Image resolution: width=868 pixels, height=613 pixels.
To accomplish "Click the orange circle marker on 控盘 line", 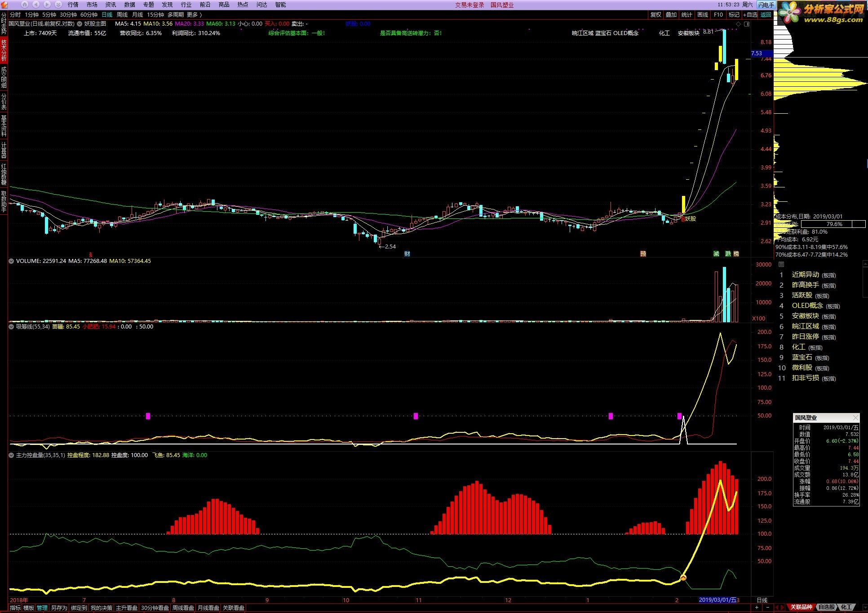I will pos(683,577).
